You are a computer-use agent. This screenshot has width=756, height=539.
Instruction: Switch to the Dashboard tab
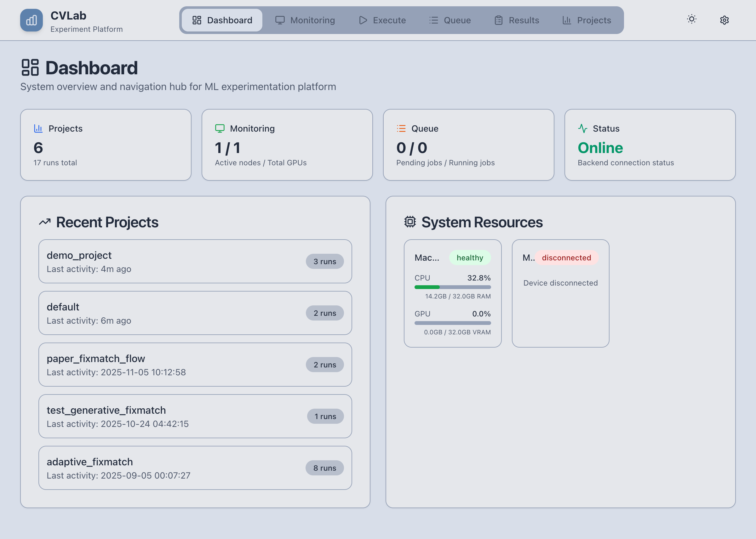[x=221, y=20]
